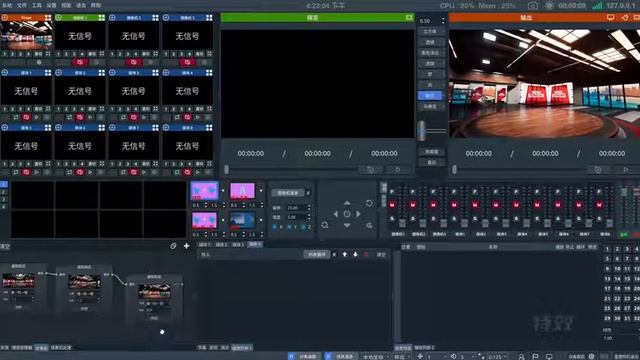
Task: Mute the 媒体8 mixer channel
Action: 599,204
